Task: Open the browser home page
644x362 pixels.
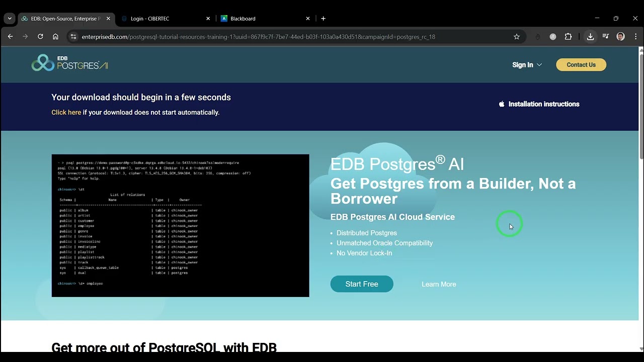Action: (55, 37)
